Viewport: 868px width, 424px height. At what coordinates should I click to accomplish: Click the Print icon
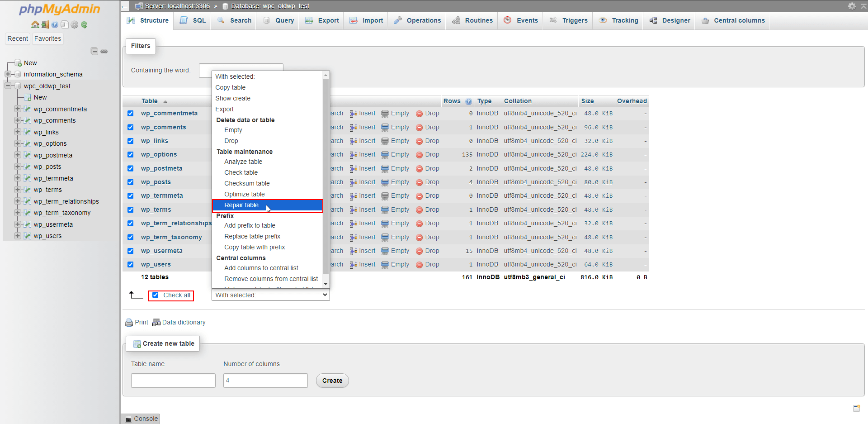point(129,323)
